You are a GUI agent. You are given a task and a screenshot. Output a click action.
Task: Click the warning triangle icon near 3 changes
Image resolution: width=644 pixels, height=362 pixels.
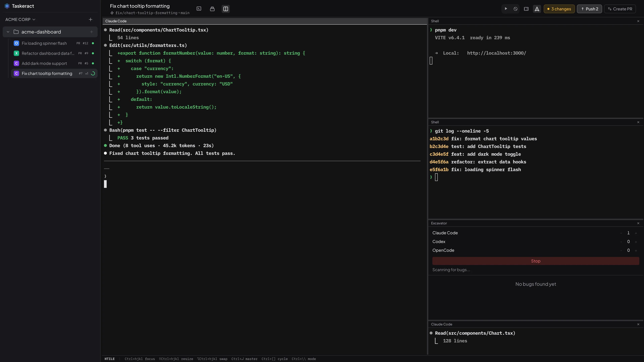(x=537, y=9)
